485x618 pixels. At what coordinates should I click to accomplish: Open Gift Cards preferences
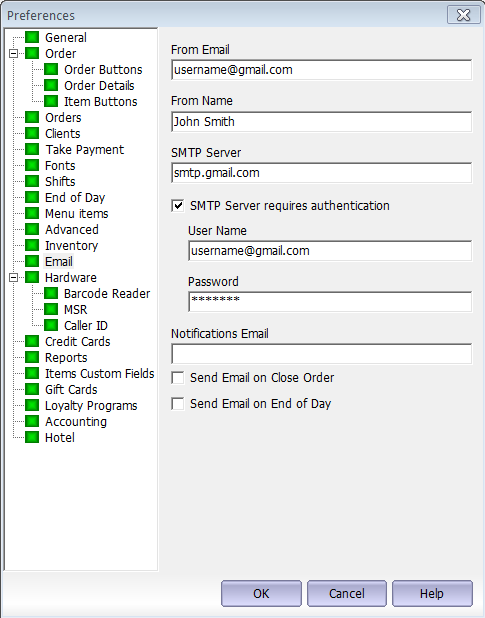[71, 389]
